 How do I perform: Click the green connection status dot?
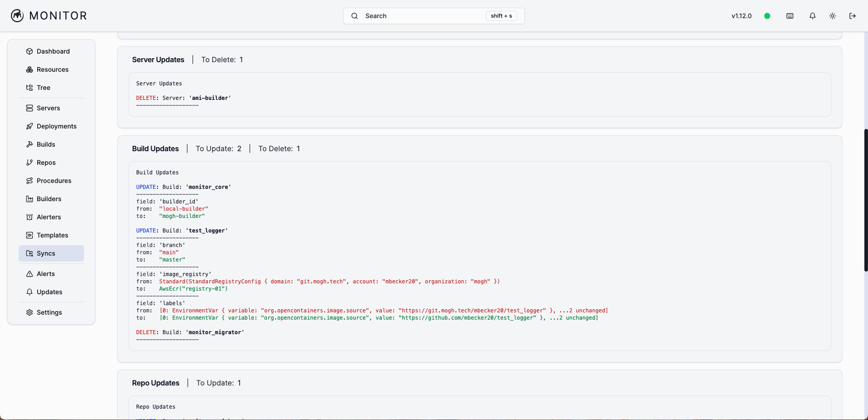tap(767, 16)
